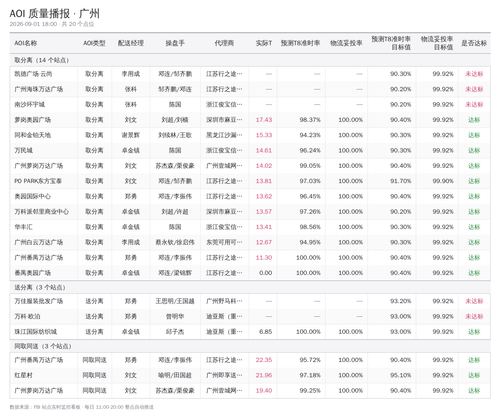Image resolution: width=500 pixels, height=416 pixels.
Task: Click the on-time rate '98.56%'
Action: click(x=310, y=227)
